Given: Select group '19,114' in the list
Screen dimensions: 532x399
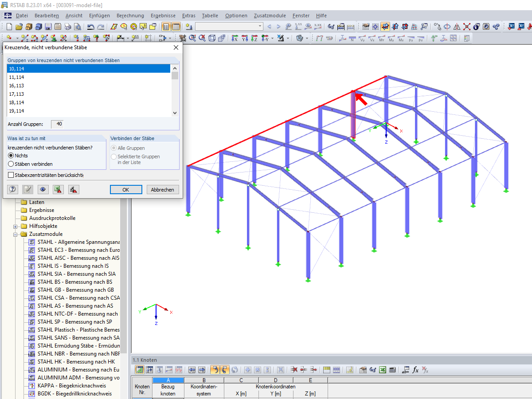Looking at the screenshot, I should click(x=89, y=111).
